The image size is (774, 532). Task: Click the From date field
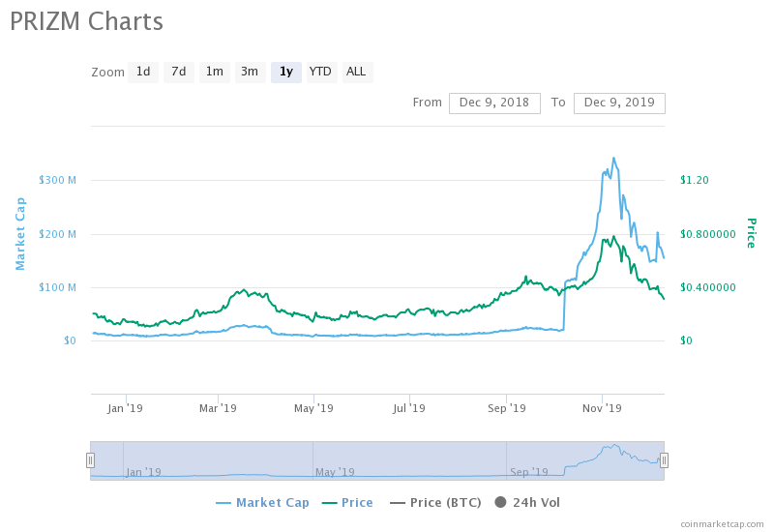(494, 103)
